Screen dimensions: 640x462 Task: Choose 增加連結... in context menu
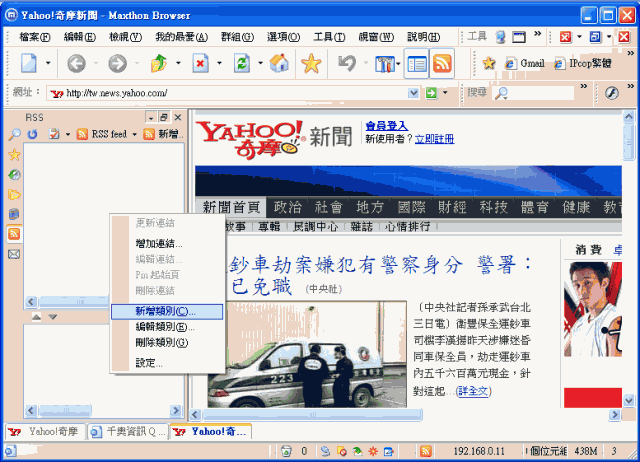coord(167,244)
